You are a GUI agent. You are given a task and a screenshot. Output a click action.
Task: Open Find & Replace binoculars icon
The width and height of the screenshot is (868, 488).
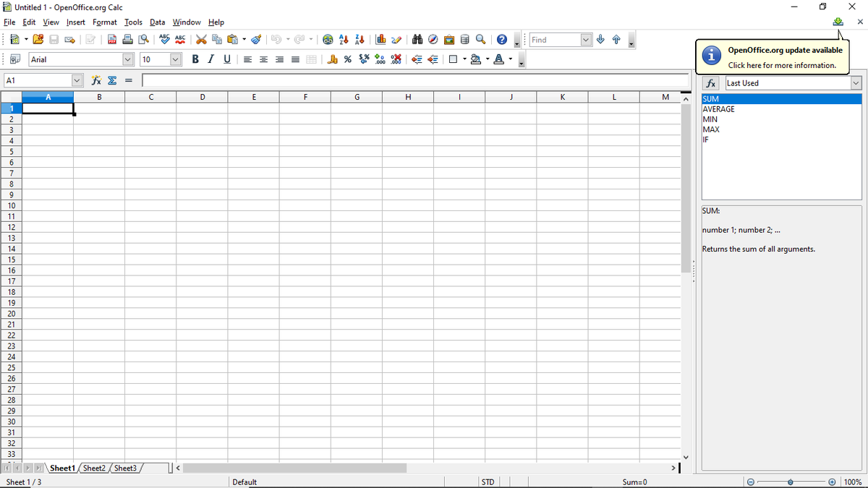(x=417, y=40)
